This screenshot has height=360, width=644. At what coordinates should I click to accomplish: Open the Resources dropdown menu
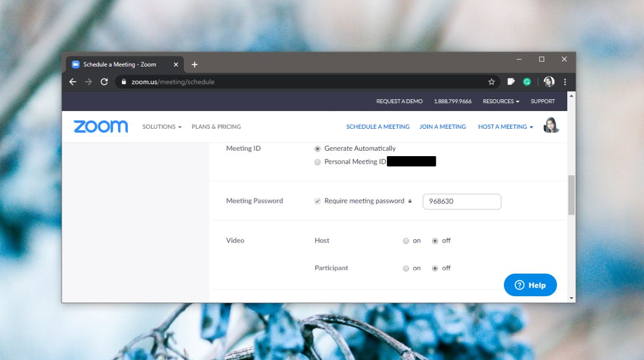point(501,101)
